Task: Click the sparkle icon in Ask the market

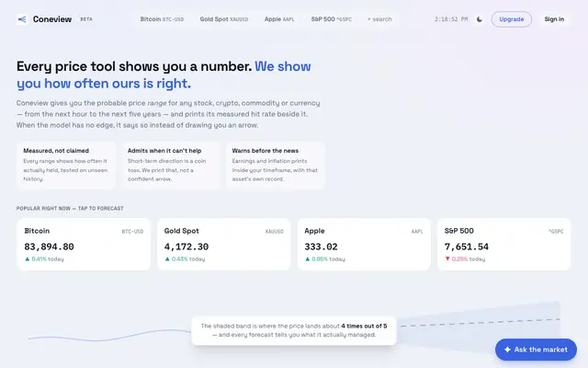Action: (507, 350)
